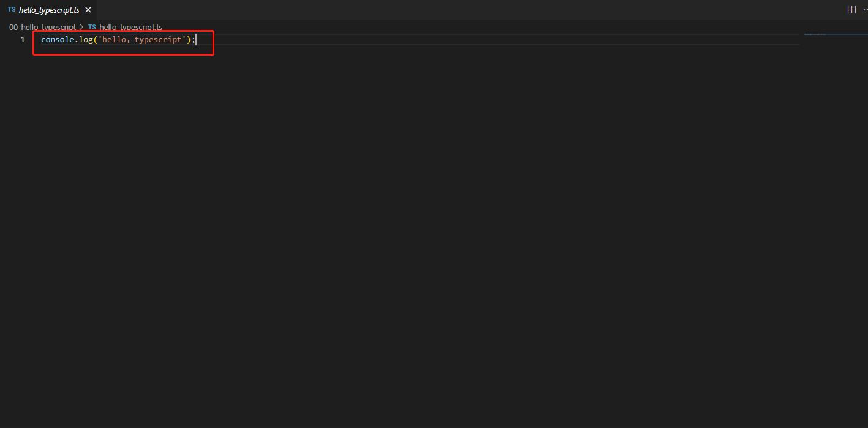Image resolution: width=868 pixels, height=428 pixels.
Task: Click the minimap code preview
Action: pyautogui.click(x=815, y=34)
